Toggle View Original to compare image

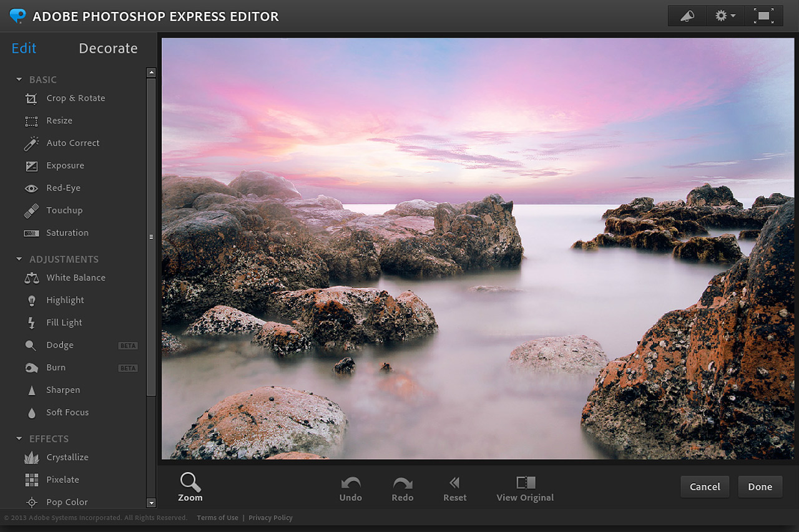[x=524, y=488]
